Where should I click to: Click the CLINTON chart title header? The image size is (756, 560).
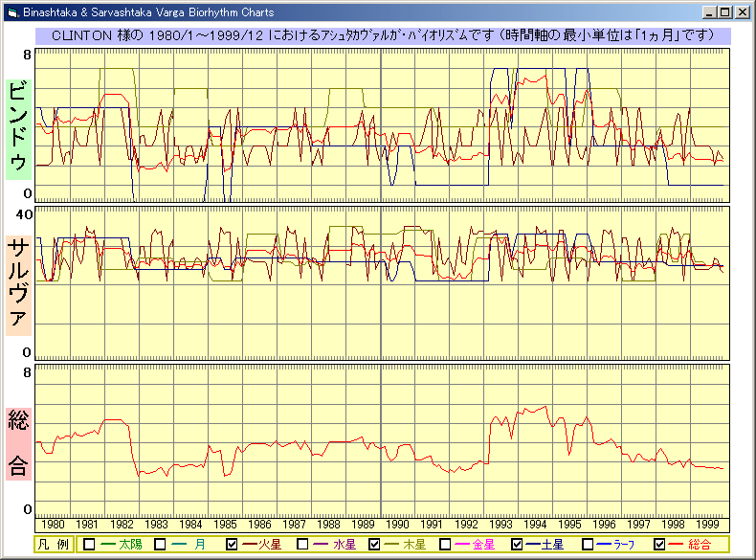383,34
